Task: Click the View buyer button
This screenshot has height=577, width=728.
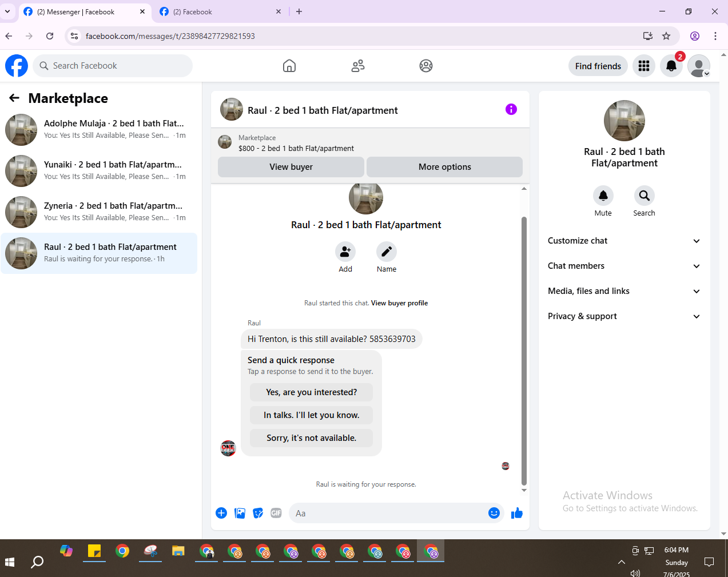Action: [291, 167]
